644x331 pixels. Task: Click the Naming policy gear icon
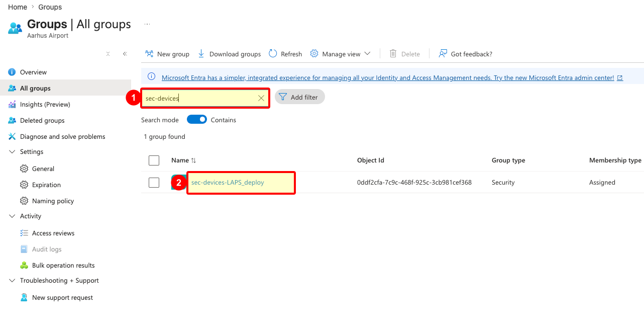pyautogui.click(x=24, y=201)
